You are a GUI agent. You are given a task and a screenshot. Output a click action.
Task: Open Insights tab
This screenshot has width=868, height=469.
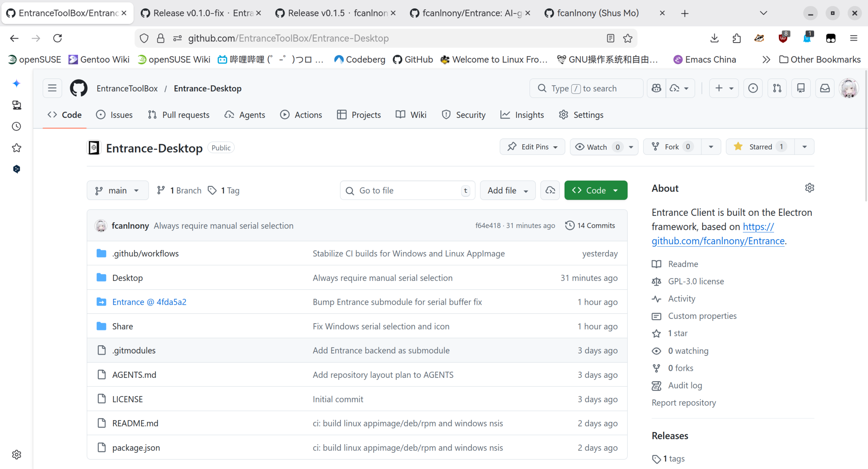pos(522,115)
